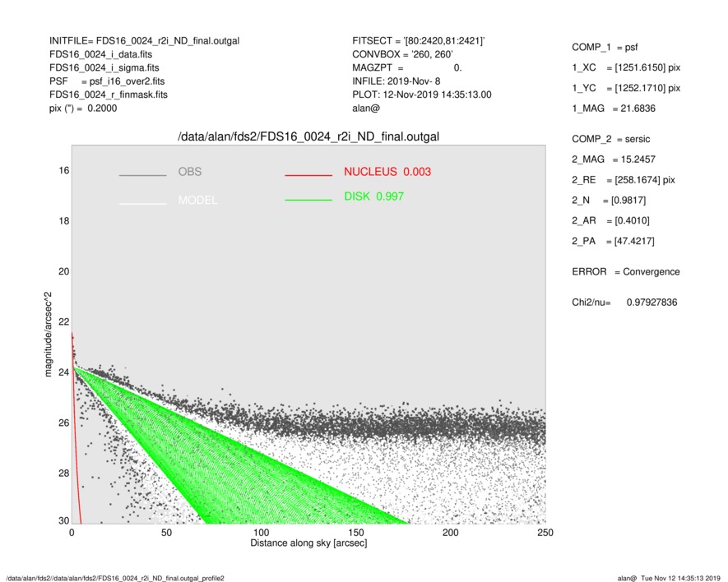Click the white MODEL legend line sample

[x=142, y=203]
